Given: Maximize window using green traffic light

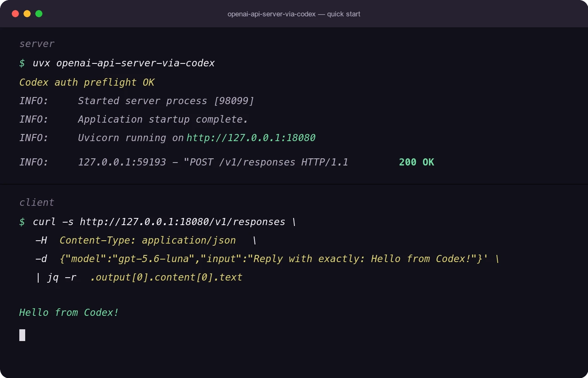Looking at the screenshot, I should pyautogui.click(x=39, y=14).
